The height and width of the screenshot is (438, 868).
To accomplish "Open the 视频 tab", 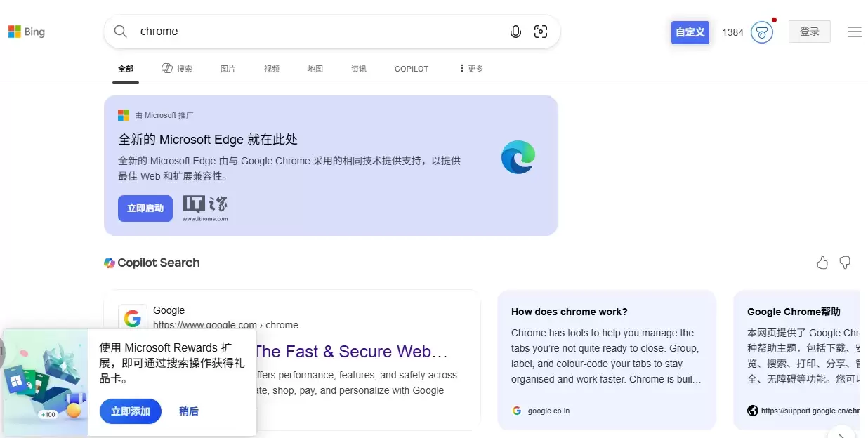I will 272,68.
